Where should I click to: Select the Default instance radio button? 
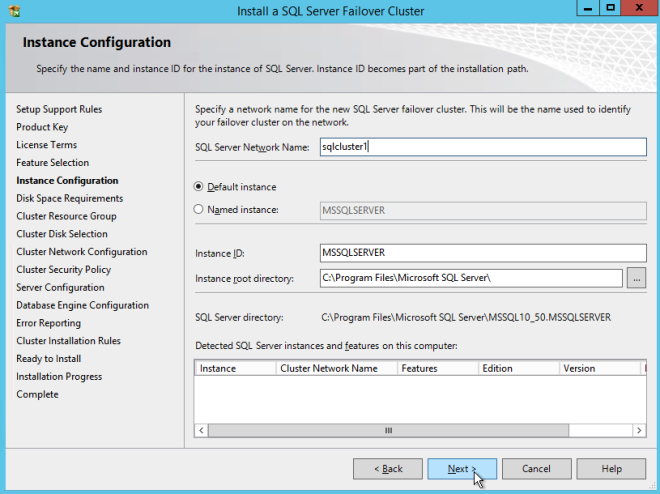coord(198,186)
